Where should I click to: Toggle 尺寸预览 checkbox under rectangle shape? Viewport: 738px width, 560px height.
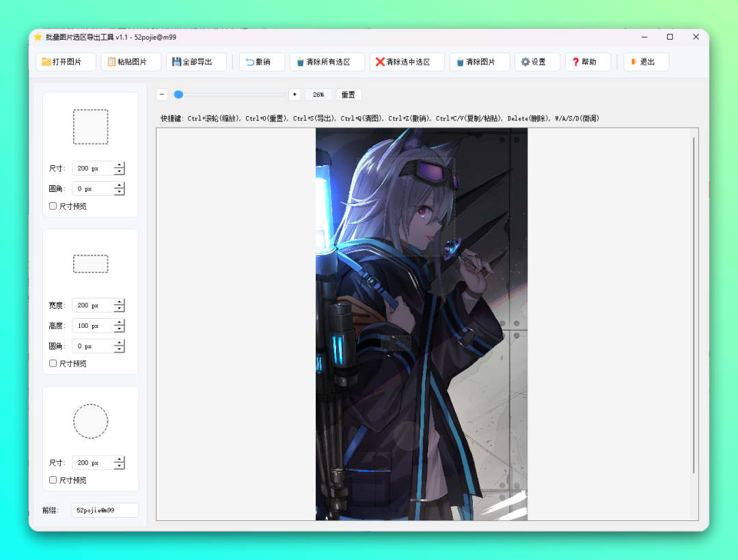click(x=53, y=364)
